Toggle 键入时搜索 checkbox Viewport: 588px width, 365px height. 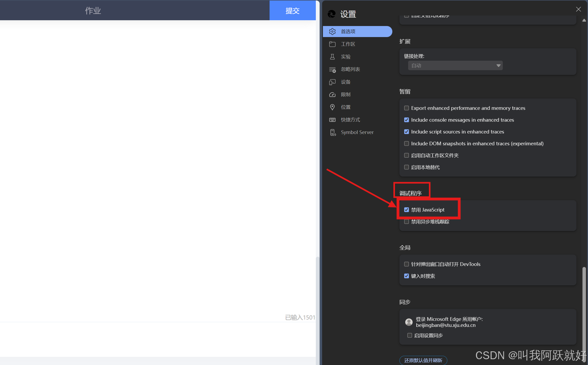point(407,276)
